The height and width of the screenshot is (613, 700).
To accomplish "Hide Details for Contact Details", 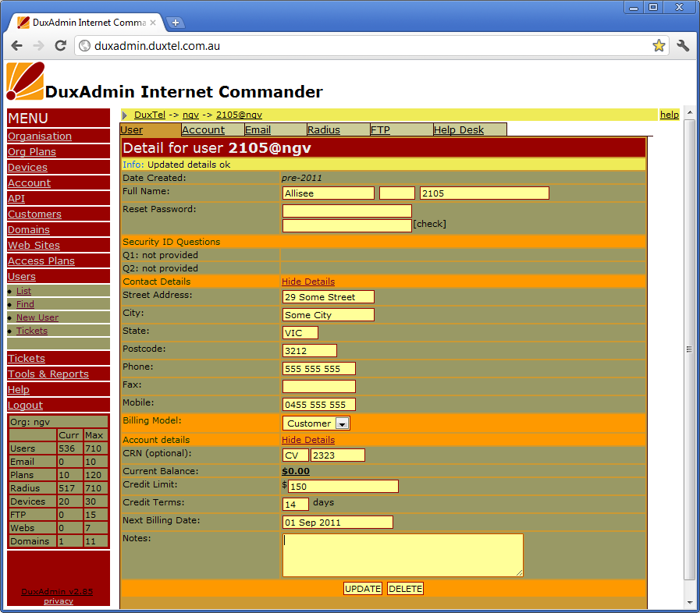I will coord(308,282).
